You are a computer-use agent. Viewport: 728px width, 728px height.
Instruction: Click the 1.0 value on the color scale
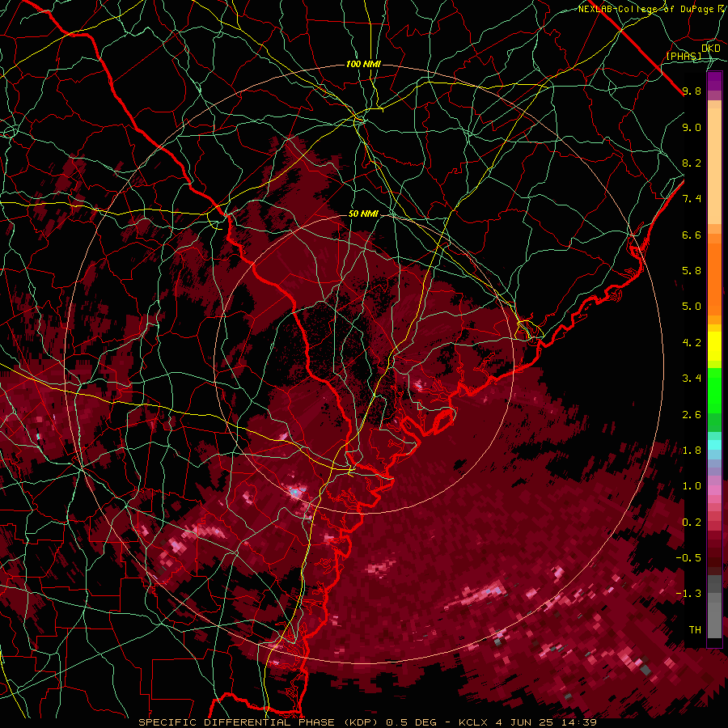tap(692, 486)
